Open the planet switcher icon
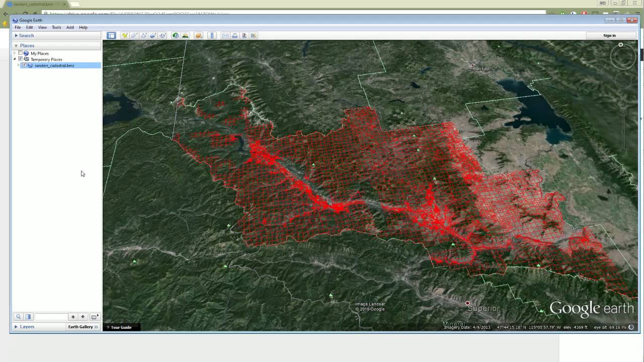This screenshot has width=644, height=362. (x=198, y=35)
